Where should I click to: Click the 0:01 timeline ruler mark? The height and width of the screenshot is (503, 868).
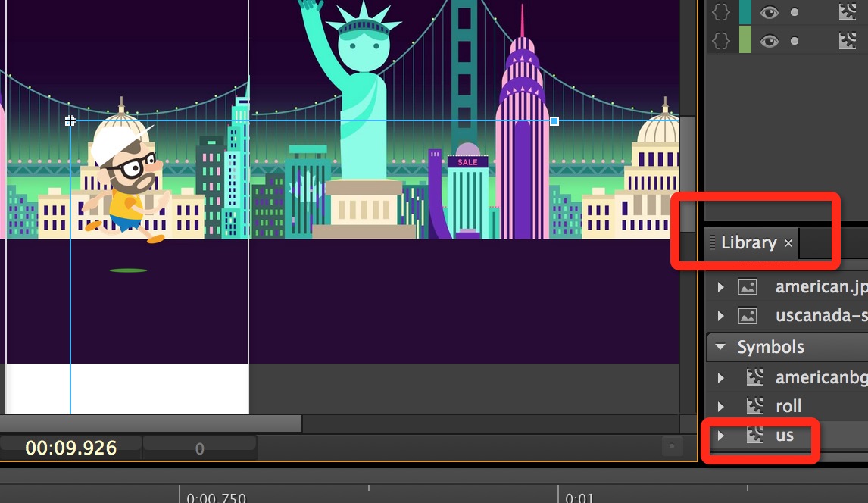[x=579, y=498]
